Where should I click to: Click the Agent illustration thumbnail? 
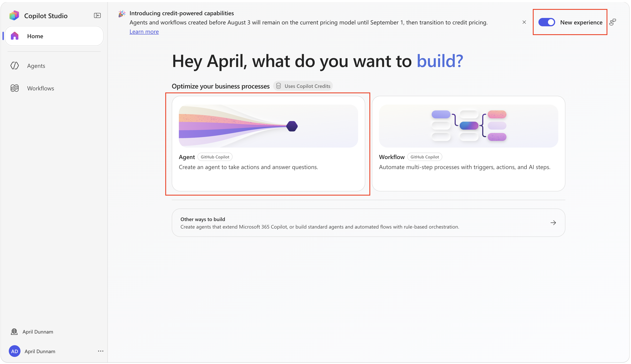pyautogui.click(x=268, y=126)
